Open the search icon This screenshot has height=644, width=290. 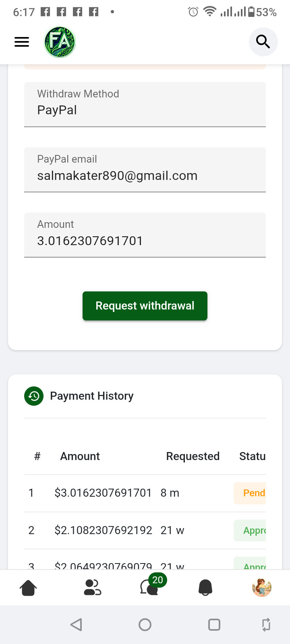263,42
